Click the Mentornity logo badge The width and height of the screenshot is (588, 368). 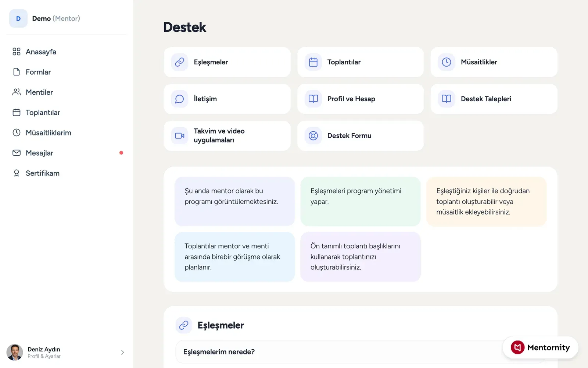pos(540,347)
